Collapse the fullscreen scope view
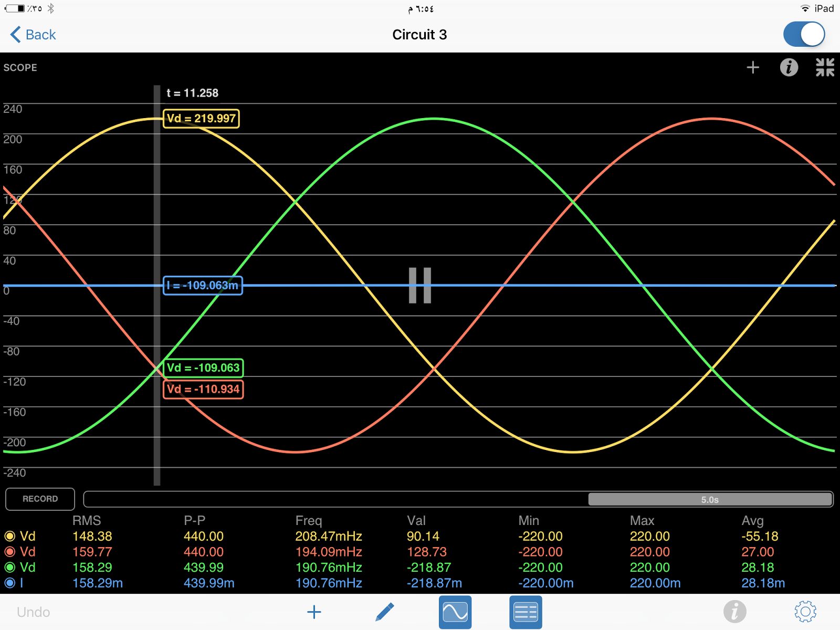The height and width of the screenshot is (630, 840). pos(825,67)
